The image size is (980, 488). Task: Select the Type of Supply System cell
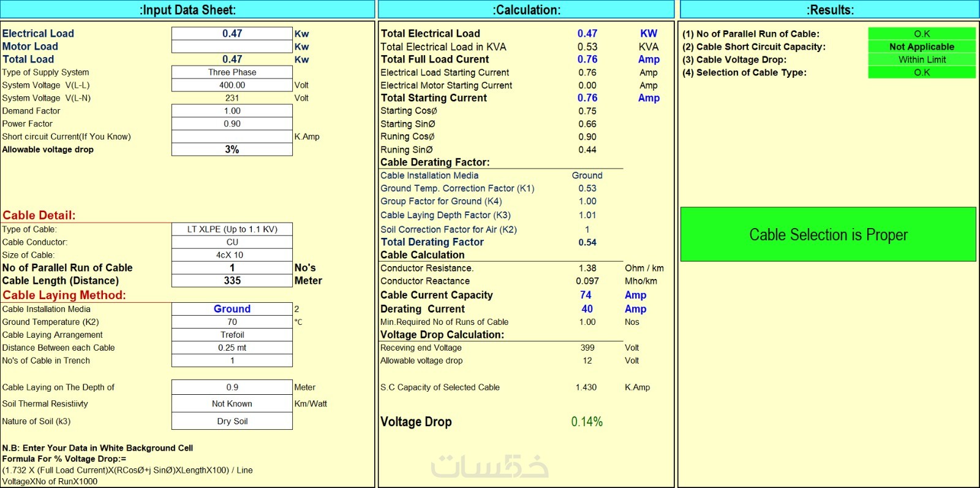(232, 72)
